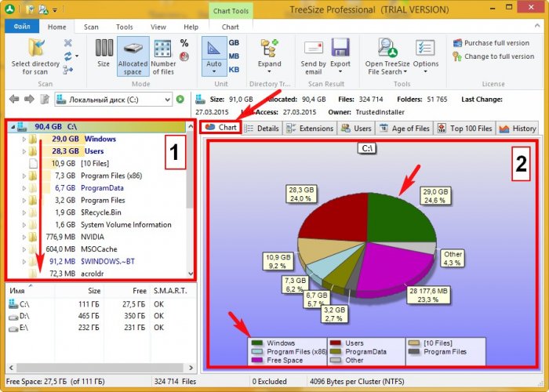Open the Scan ribbon tab
This screenshot has height=392, width=549.
pyautogui.click(x=92, y=27)
